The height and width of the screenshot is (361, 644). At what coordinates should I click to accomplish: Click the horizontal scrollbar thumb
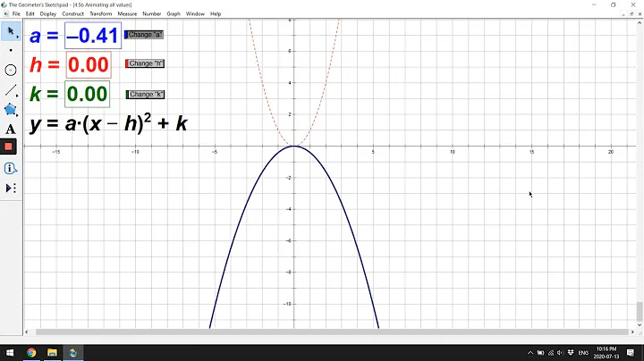point(332,332)
